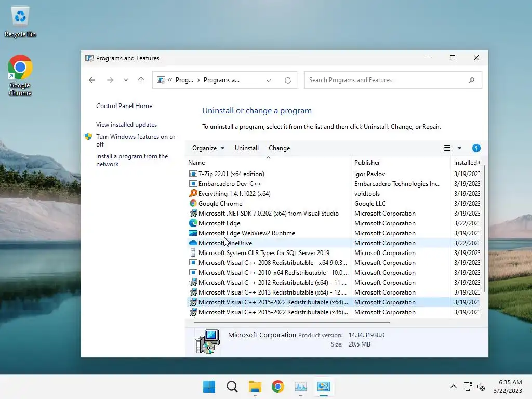The width and height of the screenshot is (532, 399).
Task: Click the view options list icon
Action: coord(447,148)
